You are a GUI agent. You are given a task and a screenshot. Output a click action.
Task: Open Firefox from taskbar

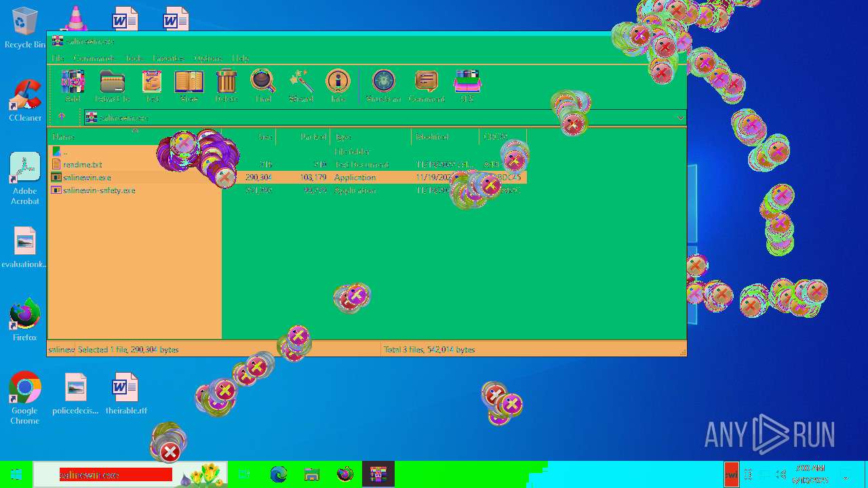click(x=344, y=474)
